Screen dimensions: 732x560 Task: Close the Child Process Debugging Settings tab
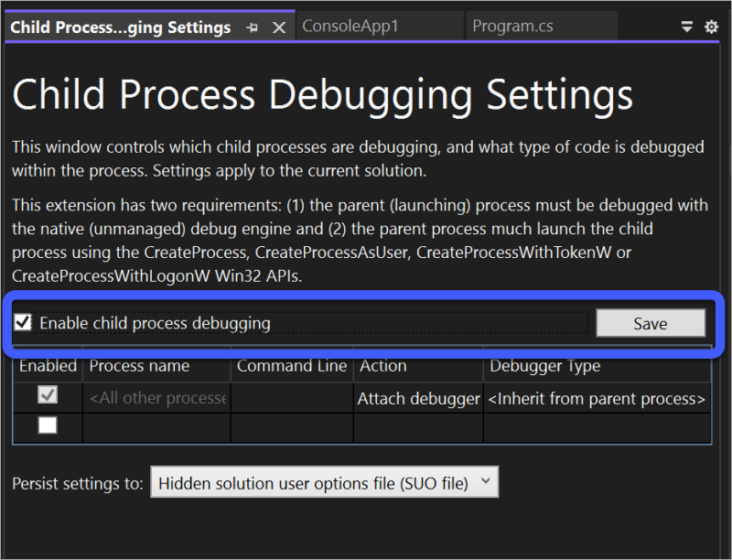coord(279,27)
